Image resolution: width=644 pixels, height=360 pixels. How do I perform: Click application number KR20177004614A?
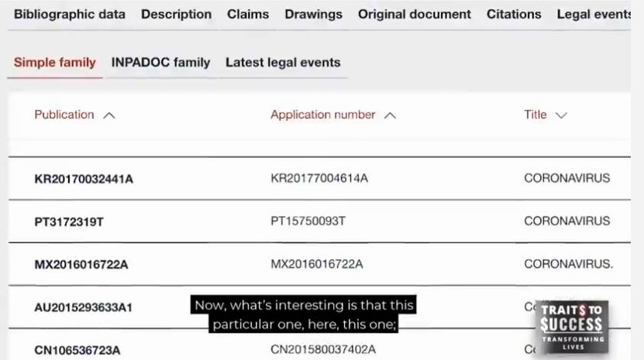coord(319,179)
